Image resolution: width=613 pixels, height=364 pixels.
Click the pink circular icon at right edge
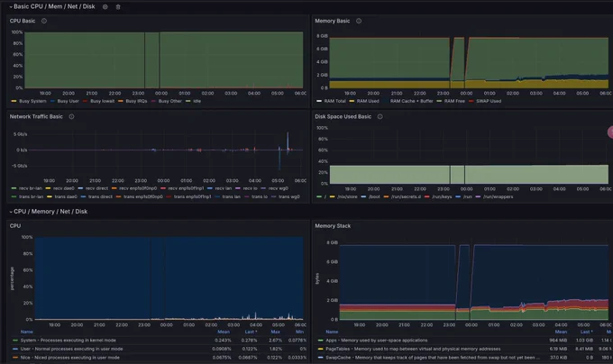pyautogui.click(x=610, y=132)
